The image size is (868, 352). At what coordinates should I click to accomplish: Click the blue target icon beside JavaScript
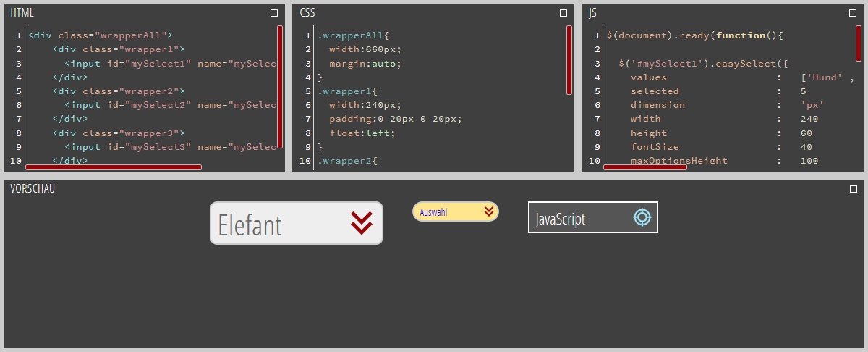coord(642,217)
